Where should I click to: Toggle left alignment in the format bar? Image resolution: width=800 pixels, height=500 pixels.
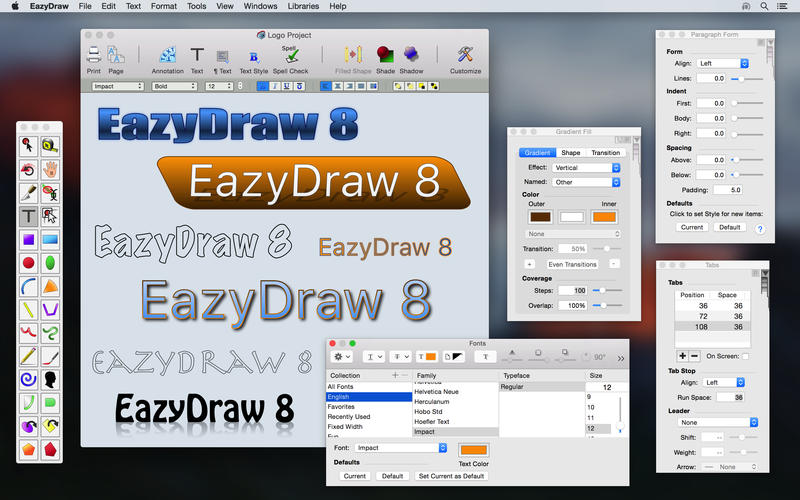click(x=326, y=86)
